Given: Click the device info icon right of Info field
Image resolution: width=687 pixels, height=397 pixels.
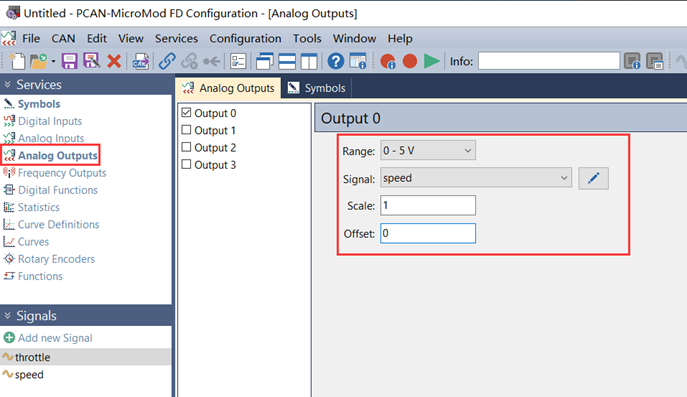Looking at the screenshot, I should (x=632, y=61).
